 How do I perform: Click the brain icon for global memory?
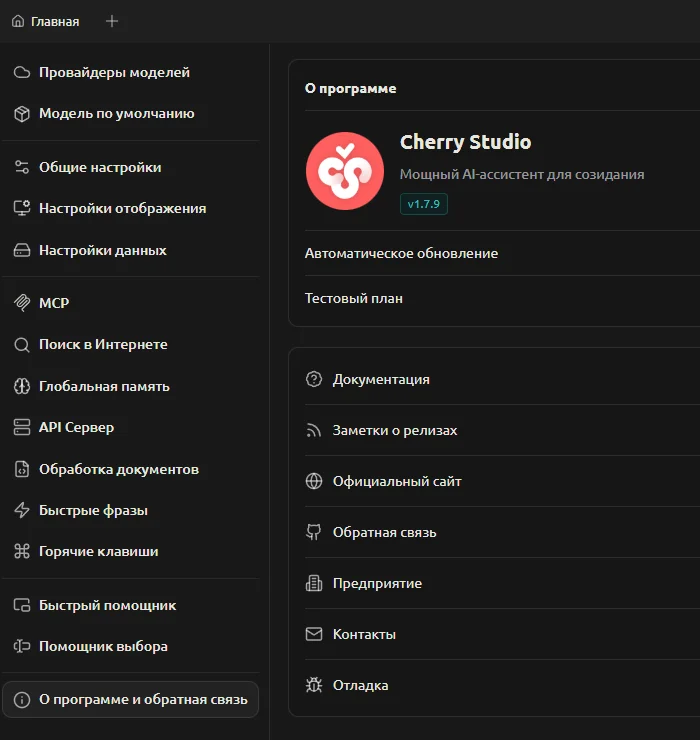point(21,386)
